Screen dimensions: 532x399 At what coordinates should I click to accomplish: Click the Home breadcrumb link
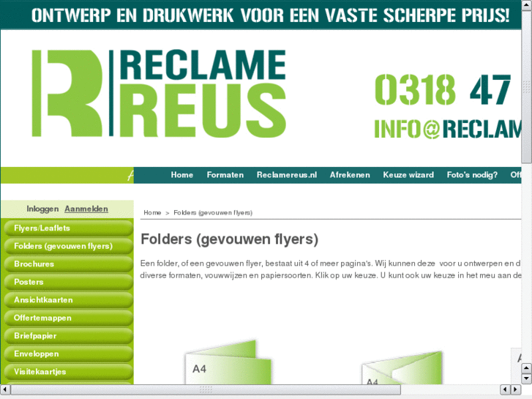click(x=152, y=212)
